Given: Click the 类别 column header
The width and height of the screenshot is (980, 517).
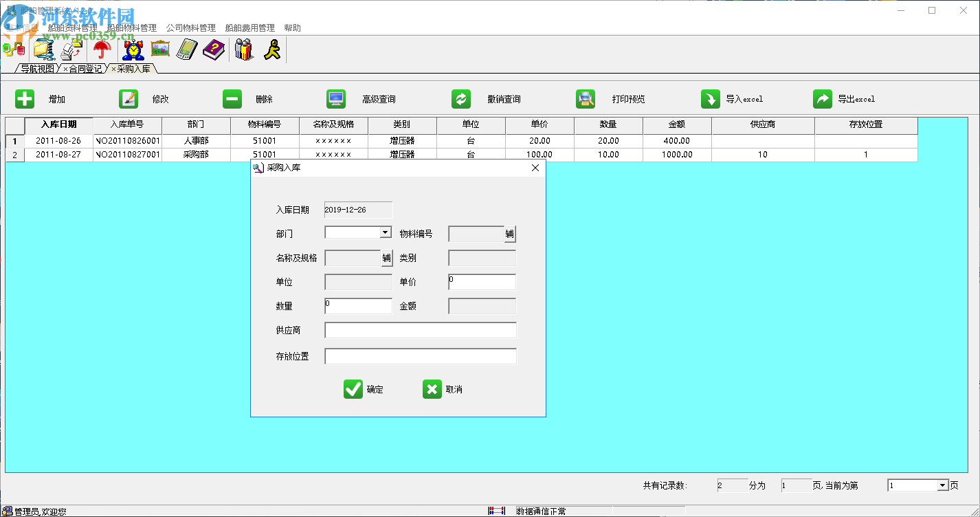Looking at the screenshot, I should [403, 125].
